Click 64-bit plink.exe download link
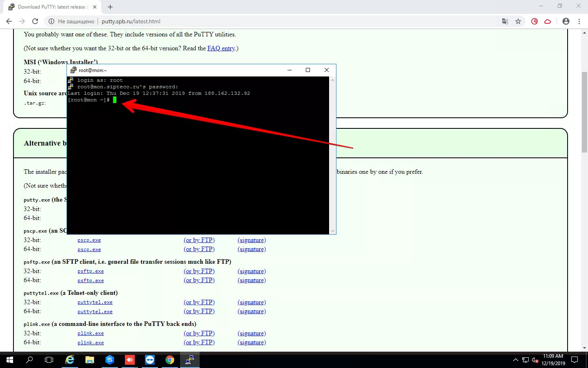Image resolution: width=588 pixels, height=368 pixels. click(x=91, y=343)
